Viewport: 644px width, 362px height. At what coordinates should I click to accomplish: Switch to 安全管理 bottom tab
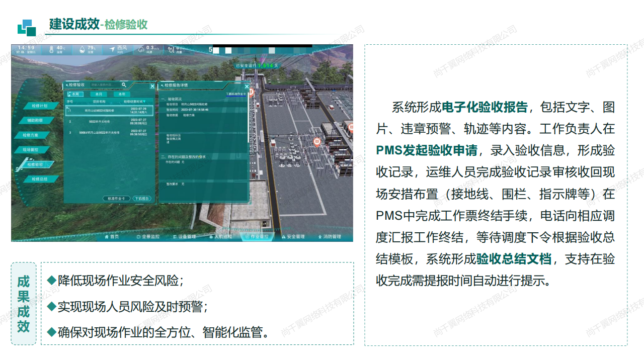pyautogui.click(x=293, y=237)
